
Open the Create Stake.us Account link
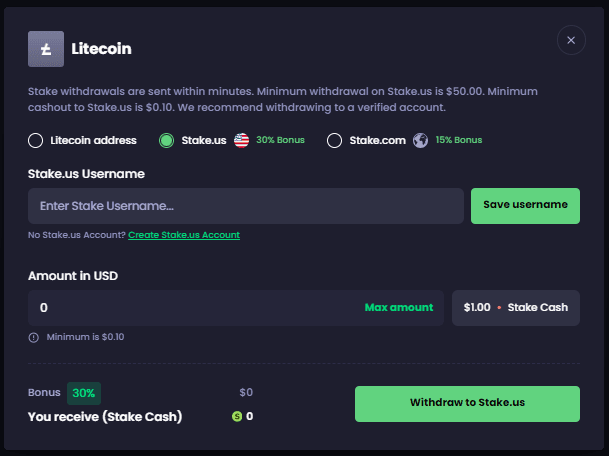184,235
